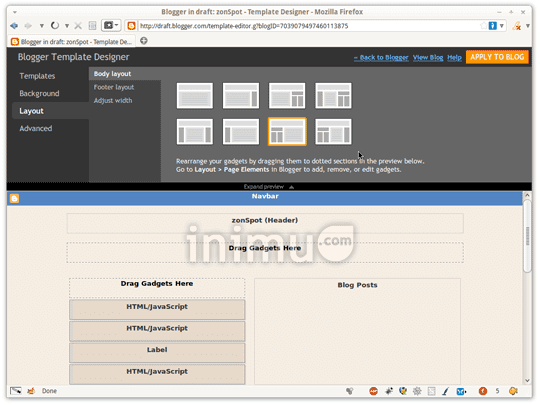Click the Expand preview toggle
Viewport: 540px width, 405px height.
[269, 187]
